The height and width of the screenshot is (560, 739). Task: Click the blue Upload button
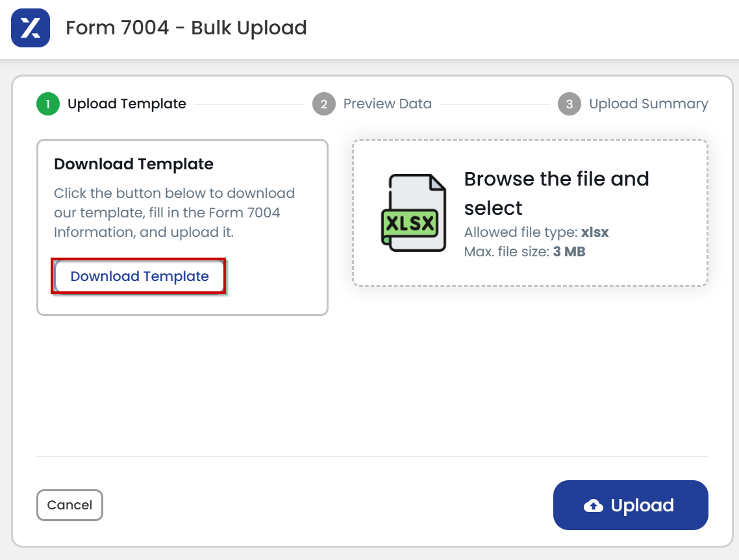pyautogui.click(x=631, y=505)
